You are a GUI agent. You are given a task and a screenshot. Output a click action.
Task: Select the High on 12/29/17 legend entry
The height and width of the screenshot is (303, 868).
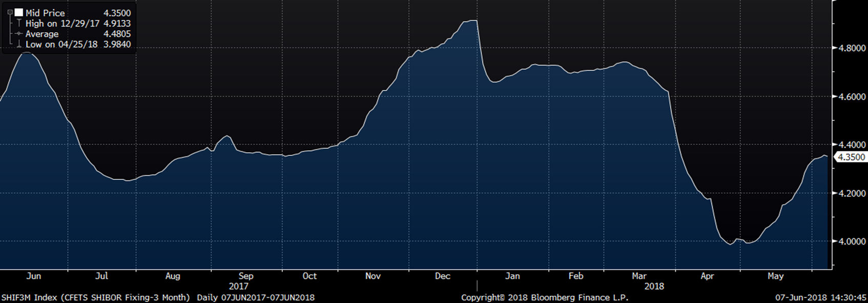click(62, 24)
